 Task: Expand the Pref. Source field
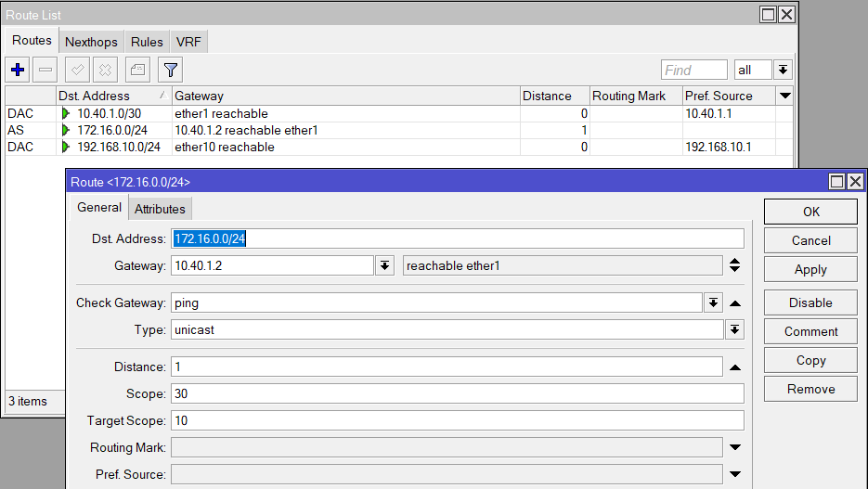pyautogui.click(x=735, y=474)
